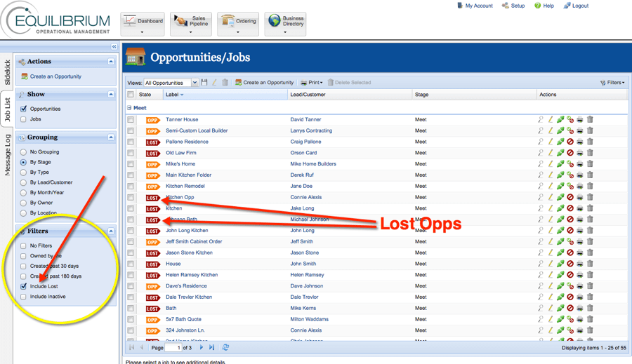Print the Helen Ramsey Kitchen row

[580, 275]
